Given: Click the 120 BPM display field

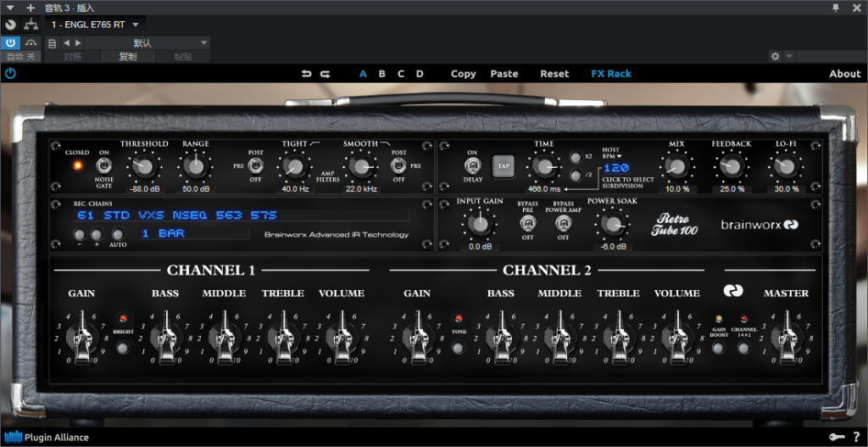Looking at the screenshot, I should coord(616,168).
